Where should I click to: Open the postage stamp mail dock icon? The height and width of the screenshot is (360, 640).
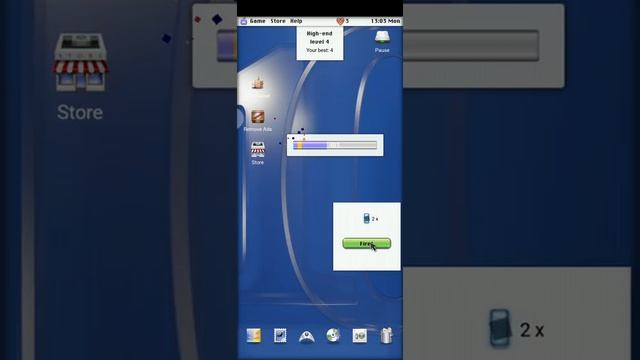(x=280, y=336)
